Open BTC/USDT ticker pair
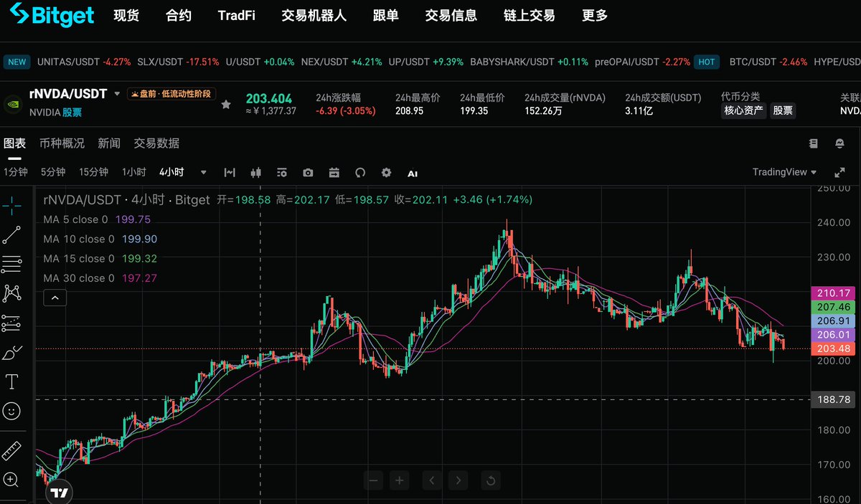The image size is (861, 504). click(768, 62)
